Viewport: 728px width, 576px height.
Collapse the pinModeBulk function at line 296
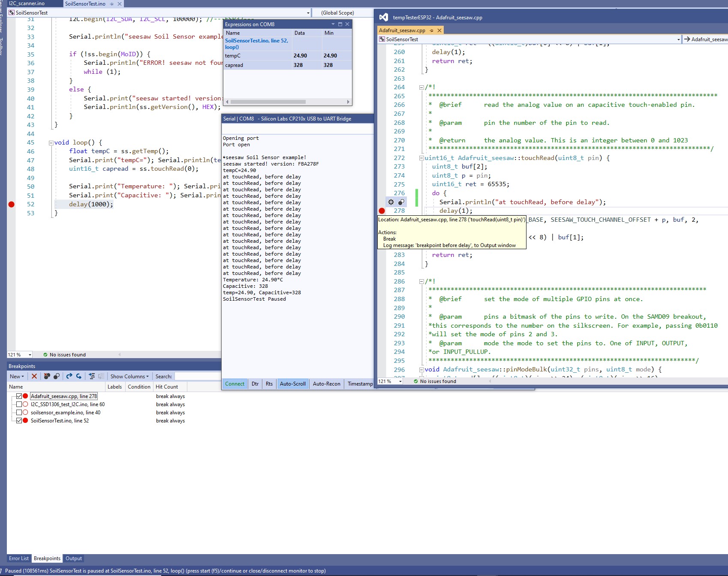coord(421,369)
